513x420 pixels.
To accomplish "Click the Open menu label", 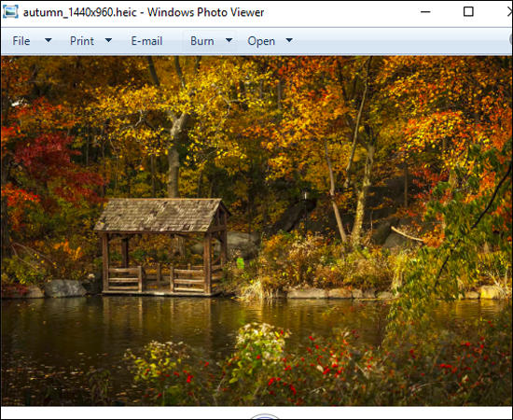I will [x=261, y=41].
